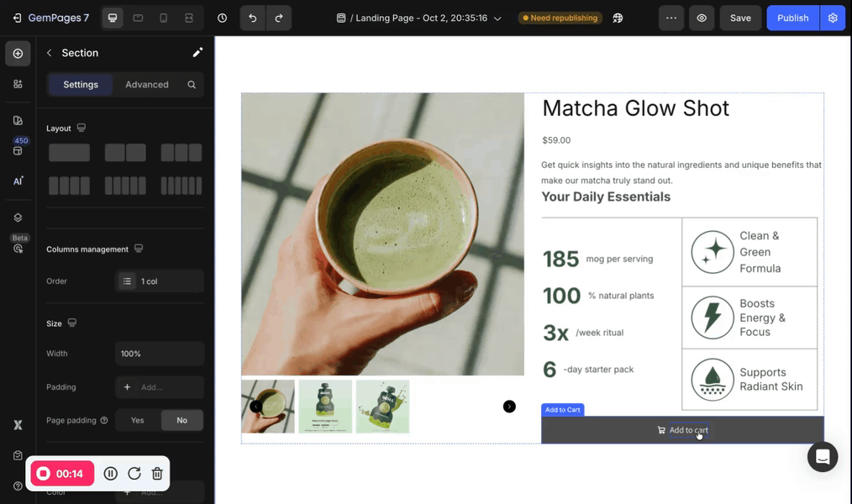Open the support chat bubble

pyautogui.click(x=822, y=457)
